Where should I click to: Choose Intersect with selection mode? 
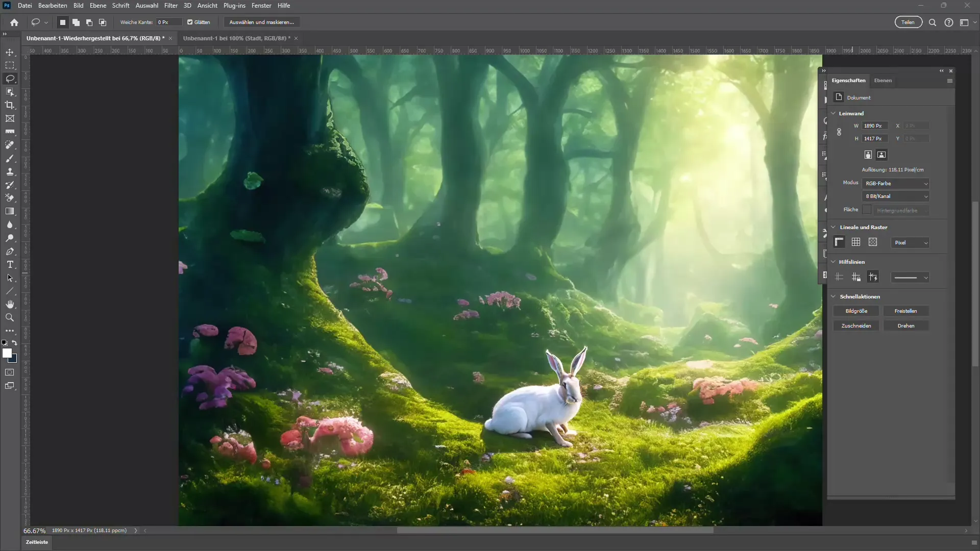click(103, 22)
